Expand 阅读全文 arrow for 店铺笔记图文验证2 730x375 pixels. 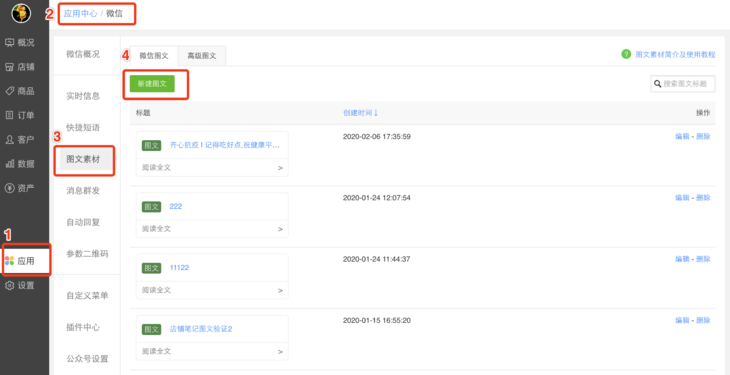(280, 352)
